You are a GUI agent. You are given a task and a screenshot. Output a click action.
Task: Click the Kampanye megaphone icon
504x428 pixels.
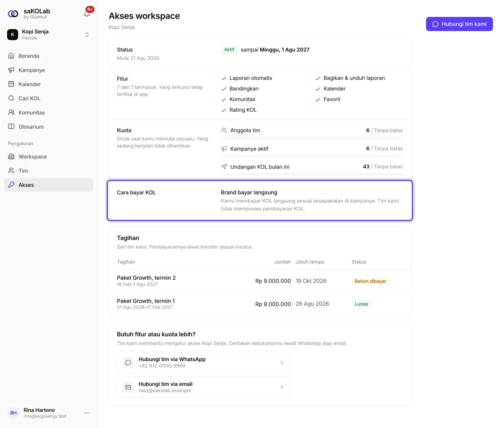[11, 70]
